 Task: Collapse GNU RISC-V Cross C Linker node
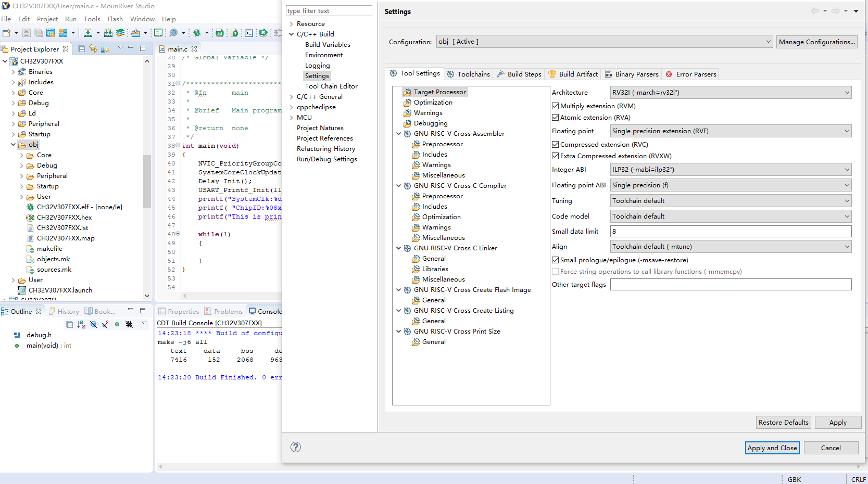point(399,248)
